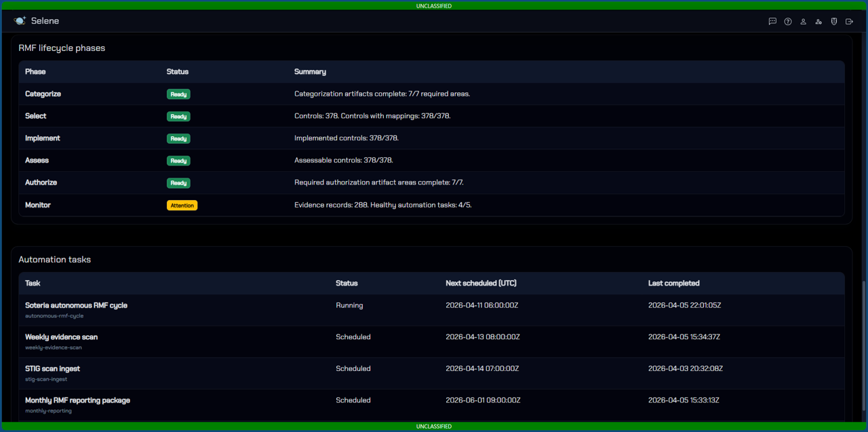Click the Categorize Ready status badge
Viewport: 868px width, 432px height.
178,94
